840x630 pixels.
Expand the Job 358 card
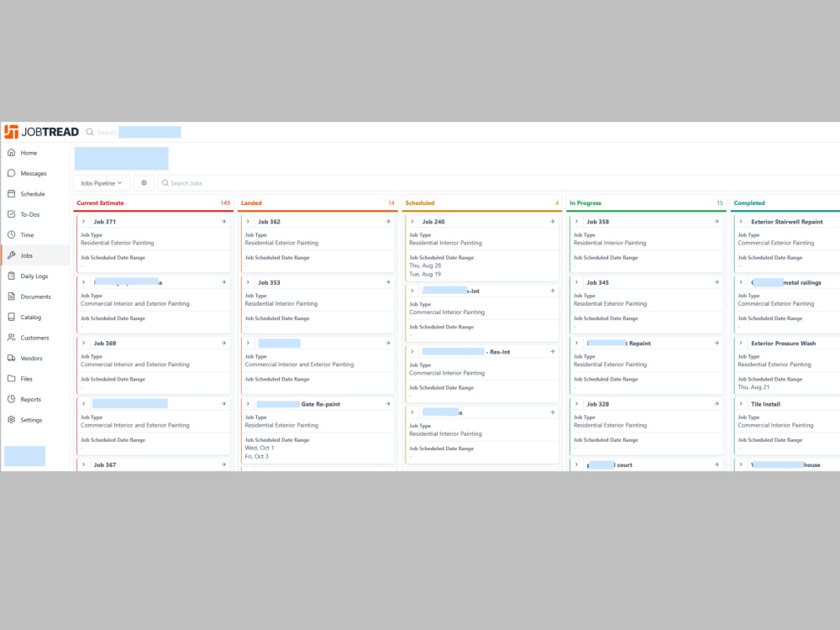point(577,221)
